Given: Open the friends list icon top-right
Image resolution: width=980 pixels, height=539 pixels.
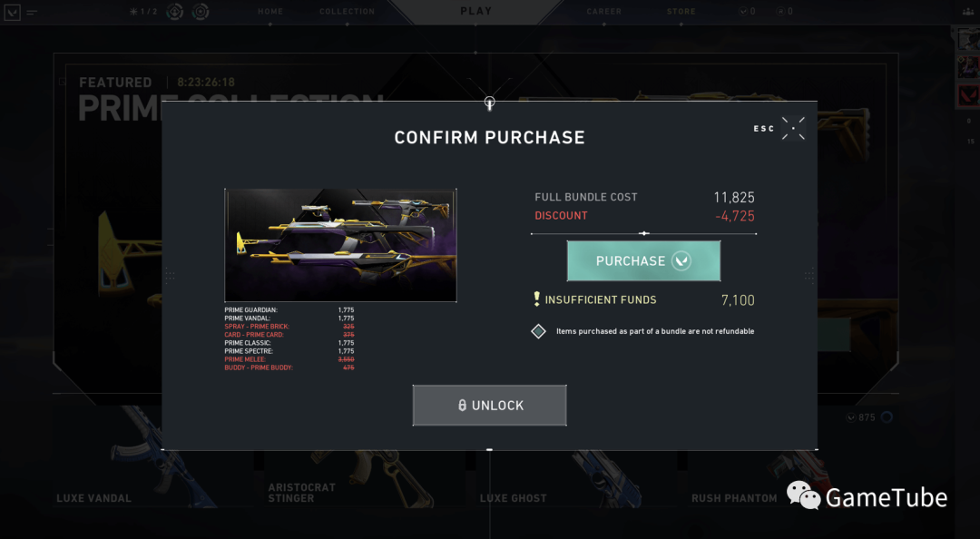Looking at the screenshot, I should tap(967, 11).
